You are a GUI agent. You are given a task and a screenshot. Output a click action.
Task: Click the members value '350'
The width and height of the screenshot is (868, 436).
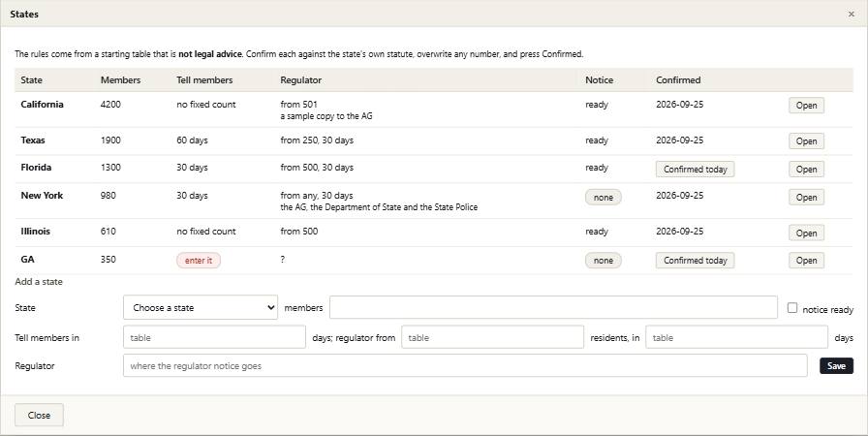coord(108,259)
